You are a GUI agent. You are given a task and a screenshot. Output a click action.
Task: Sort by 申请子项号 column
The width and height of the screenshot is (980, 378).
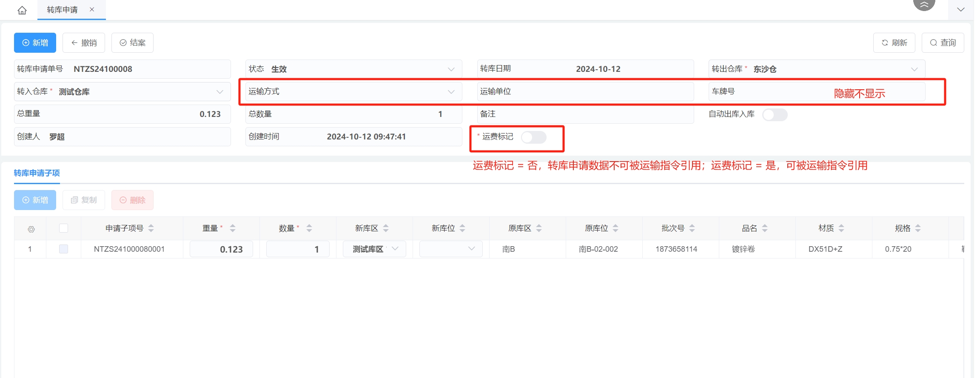tap(151, 228)
